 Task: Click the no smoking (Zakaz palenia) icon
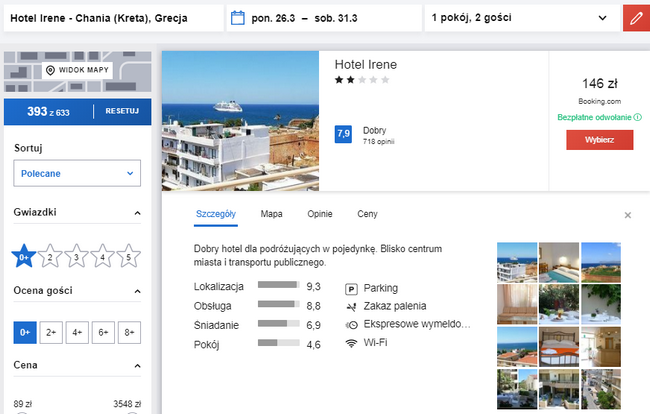click(351, 307)
